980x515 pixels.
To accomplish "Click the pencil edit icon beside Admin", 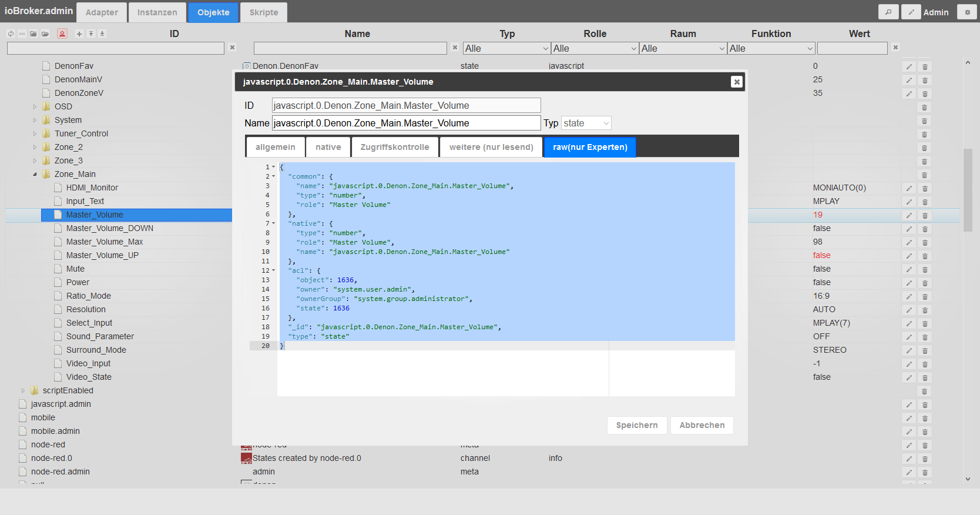I will click(911, 12).
